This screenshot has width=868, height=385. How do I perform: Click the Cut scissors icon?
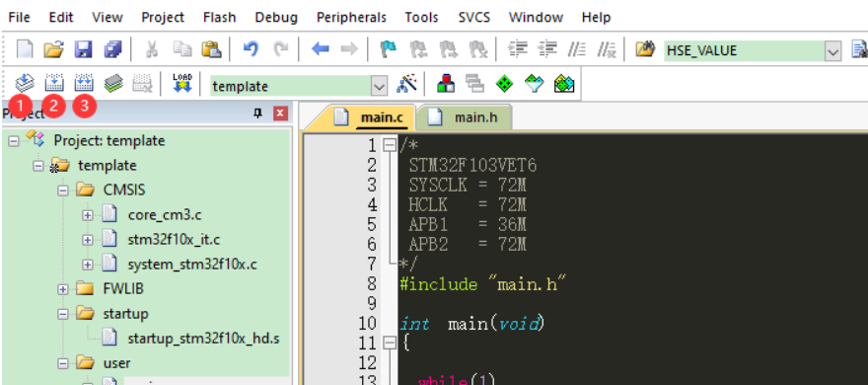coord(151,50)
